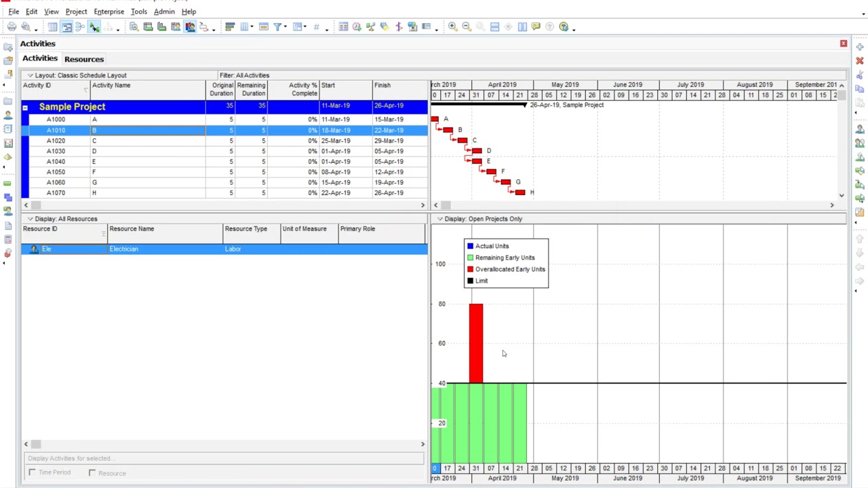Click the Print toolbar icon

click(12, 27)
